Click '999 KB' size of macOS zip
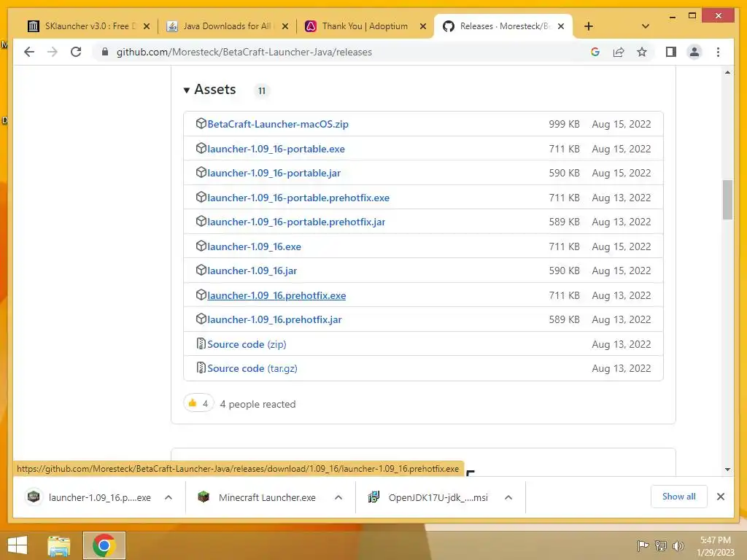This screenshot has width=747, height=560. point(564,124)
